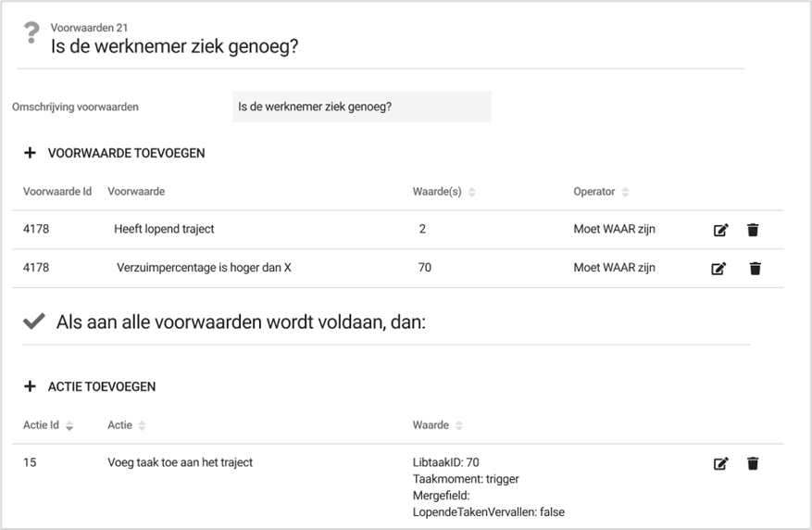
Task: Select the 'Heeft lopend traject' condition name
Action: pos(164,229)
